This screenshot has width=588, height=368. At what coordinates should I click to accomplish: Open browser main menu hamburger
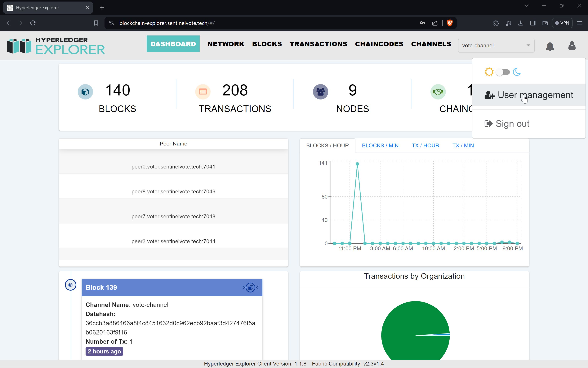[580, 23]
